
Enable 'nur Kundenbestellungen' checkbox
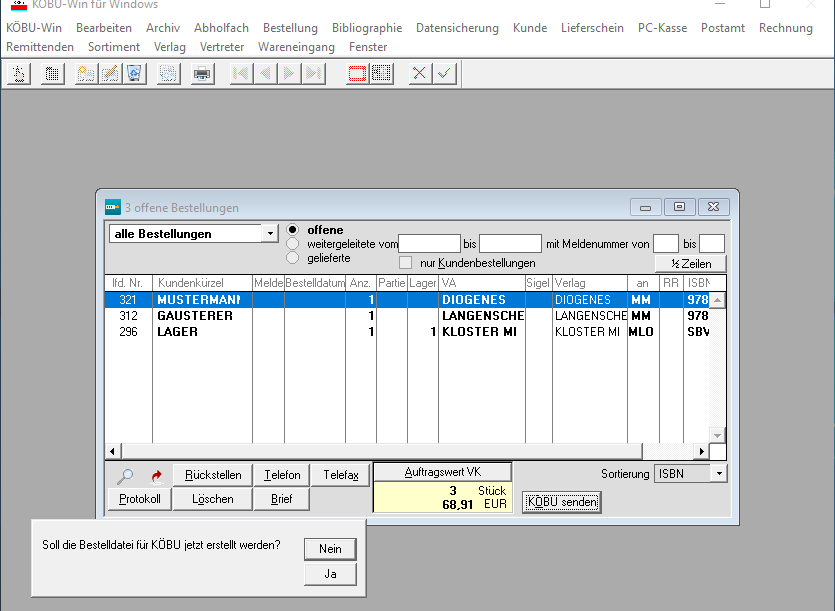[x=406, y=263]
